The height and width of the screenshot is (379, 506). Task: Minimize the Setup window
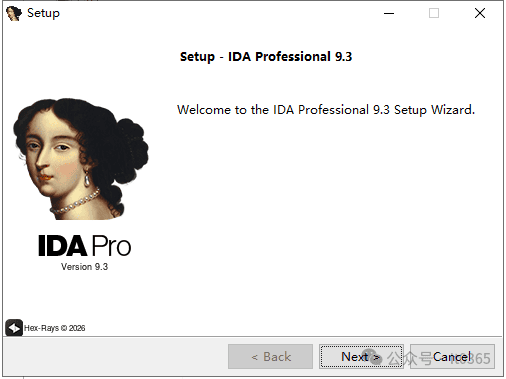389,13
